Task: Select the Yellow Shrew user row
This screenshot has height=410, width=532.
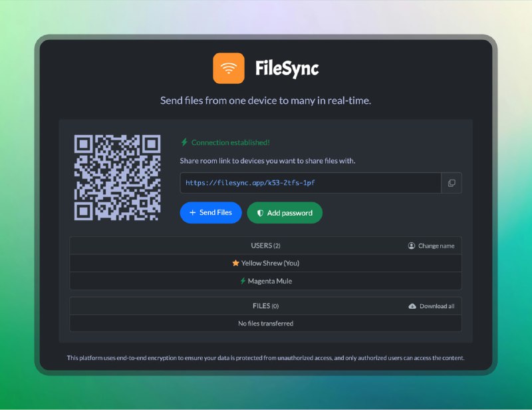Action: pyautogui.click(x=265, y=264)
